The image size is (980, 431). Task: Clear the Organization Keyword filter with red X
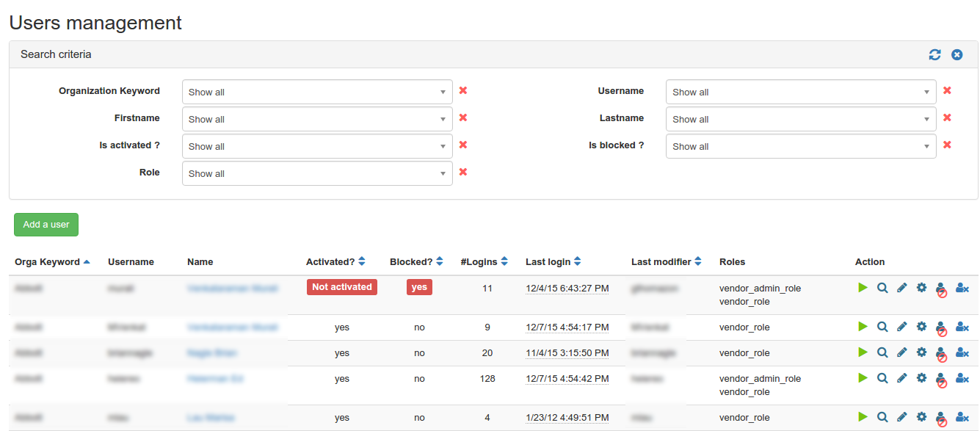click(463, 90)
